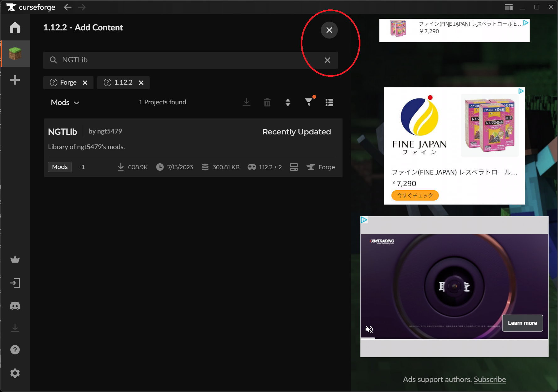Click the sidebar downloads icon
This screenshot has height=392, width=558.
(x=15, y=328)
